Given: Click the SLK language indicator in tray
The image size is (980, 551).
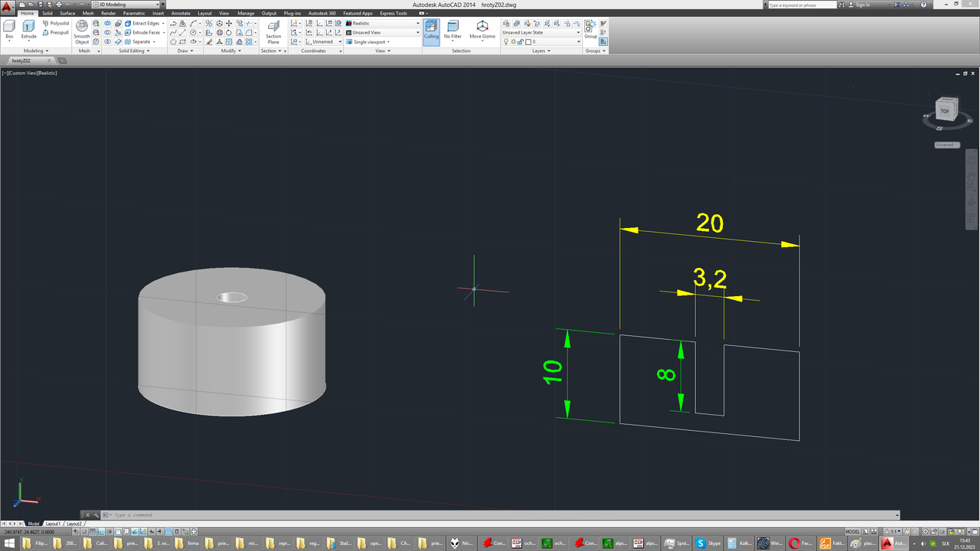Looking at the screenshot, I should tap(945, 543).
